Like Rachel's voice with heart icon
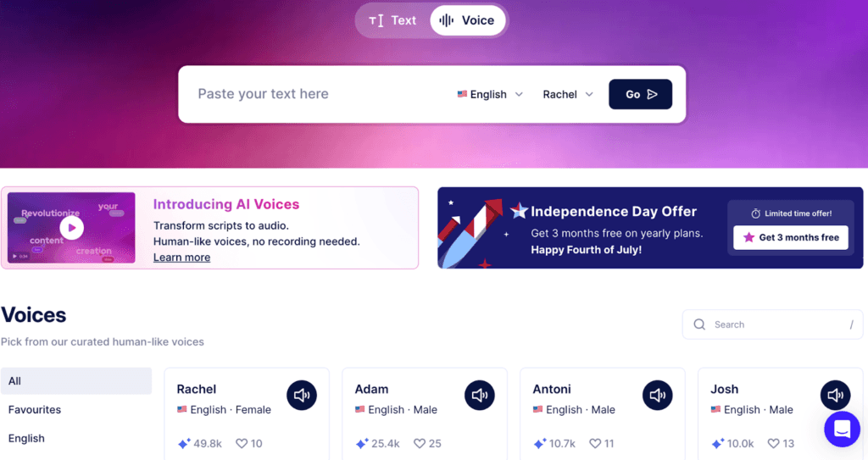The height and width of the screenshot is (460, 868). coord(242,443)
